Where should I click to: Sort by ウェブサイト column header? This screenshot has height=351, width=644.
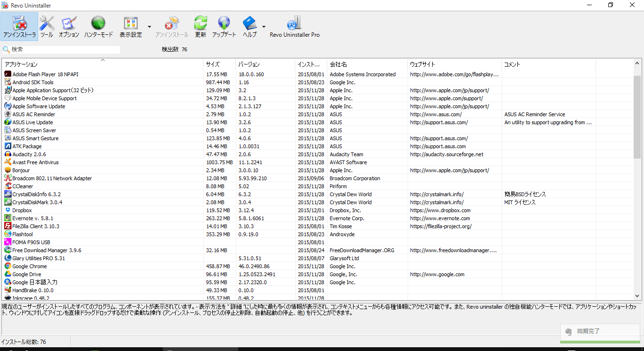(x=454, y=64)
